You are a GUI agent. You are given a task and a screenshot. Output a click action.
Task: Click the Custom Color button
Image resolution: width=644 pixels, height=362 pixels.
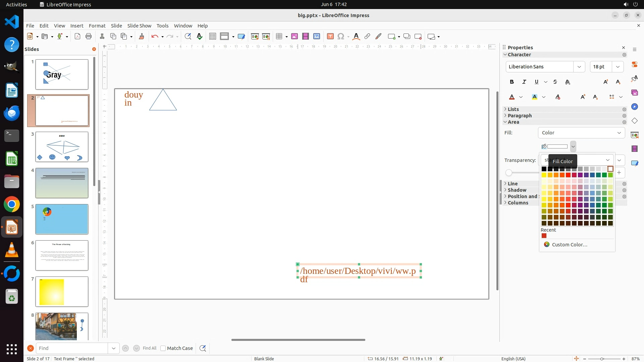pyautogui.click(x=569, y=245)
